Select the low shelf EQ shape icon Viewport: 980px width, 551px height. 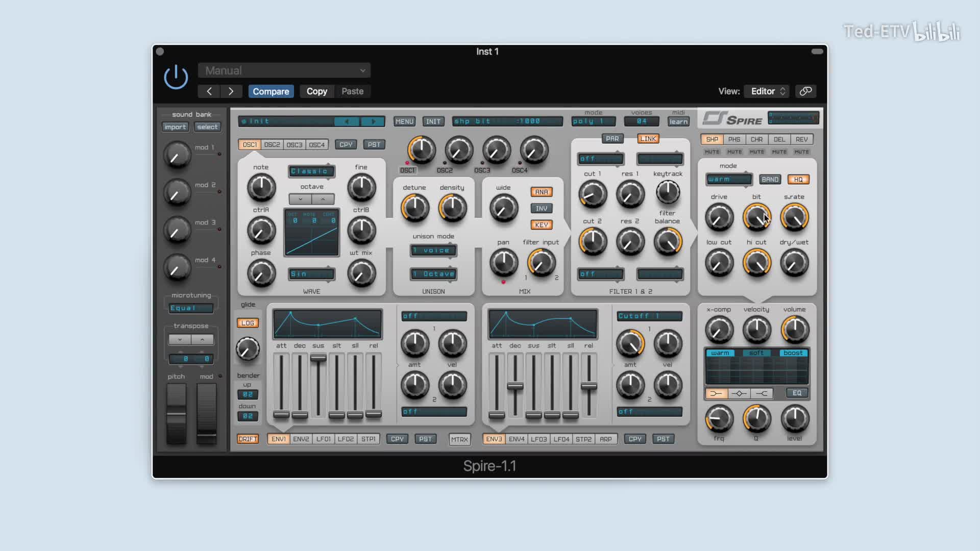716,393
